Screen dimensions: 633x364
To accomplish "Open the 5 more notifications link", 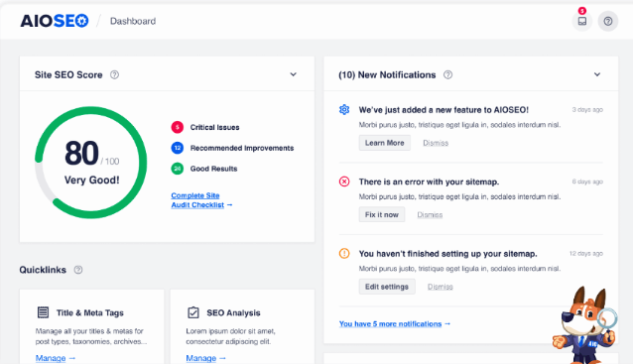I will (395, 323).
